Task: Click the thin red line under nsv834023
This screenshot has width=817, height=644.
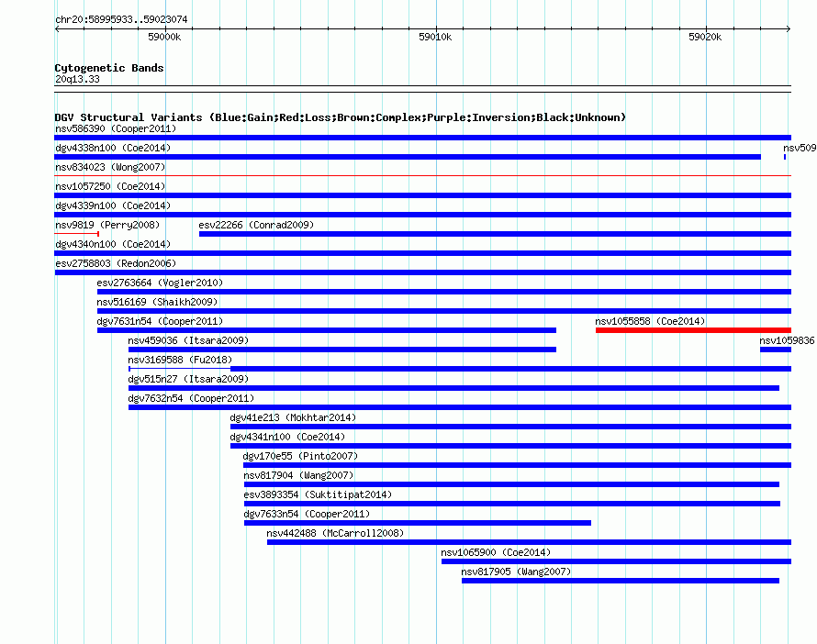Action: pyautogui.click(x=422, y=176)
